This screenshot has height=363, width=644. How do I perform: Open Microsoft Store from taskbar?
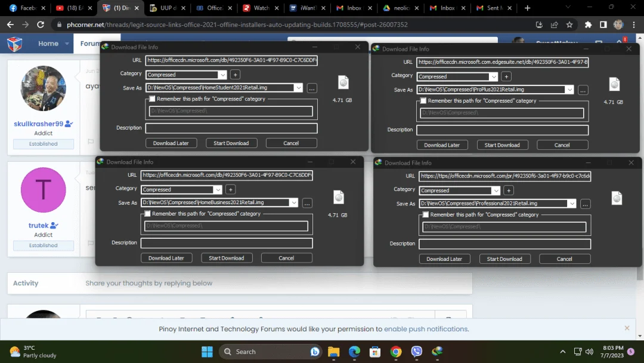point(374,352)
